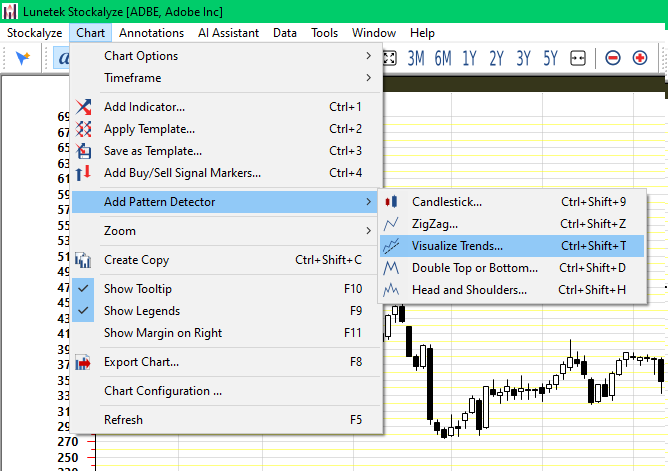668x471 pixels.
Task: Expand the Timeframe submenu
Action: (227, 78)
